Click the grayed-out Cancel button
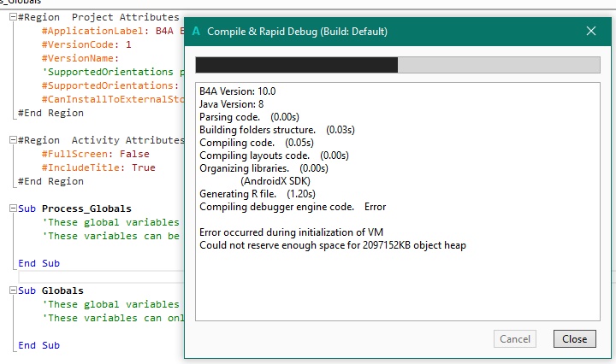Image resolution: width=616 pixels, height=364 pixels. click(514, 339)
